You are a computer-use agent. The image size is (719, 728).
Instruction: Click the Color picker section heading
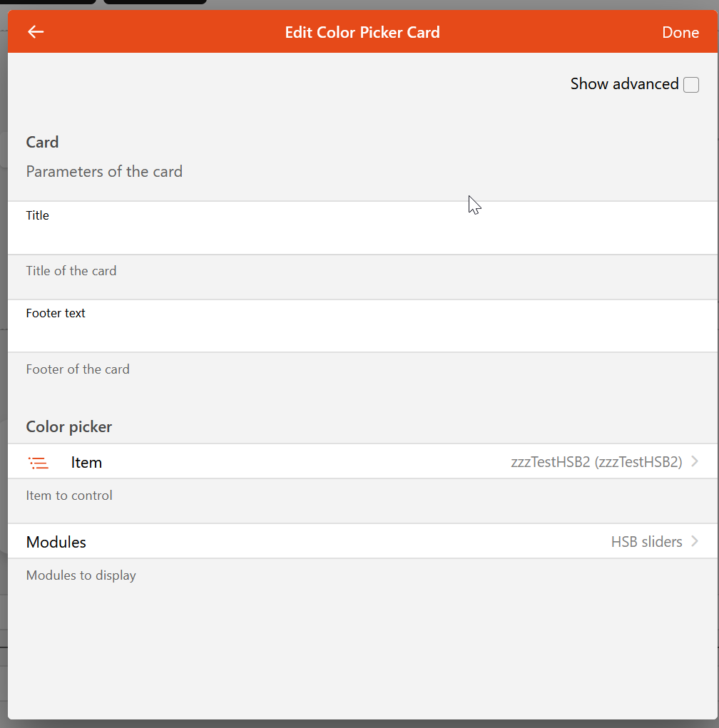69,427
